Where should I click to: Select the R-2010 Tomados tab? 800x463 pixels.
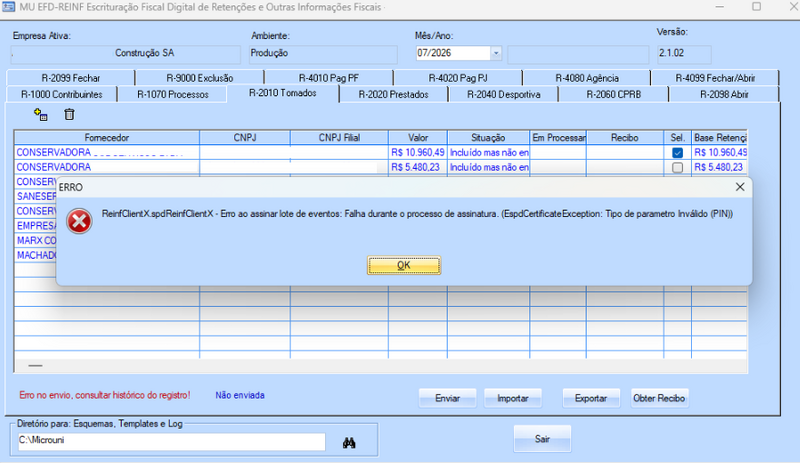(x=283, y=93)
